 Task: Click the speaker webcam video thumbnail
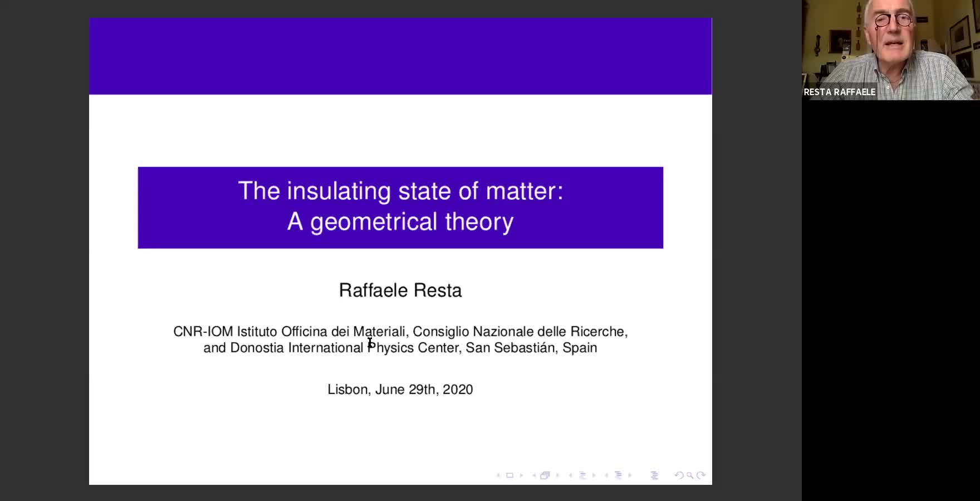pos(891,50)
